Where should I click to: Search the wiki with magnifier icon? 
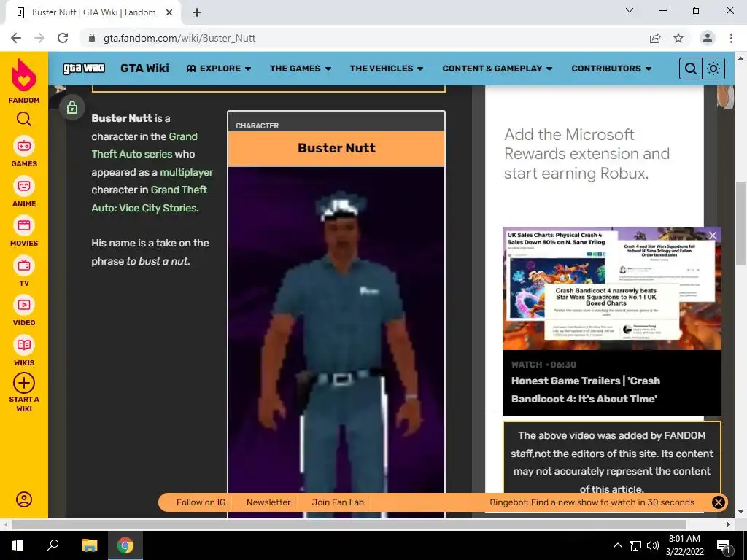[690, 69]
